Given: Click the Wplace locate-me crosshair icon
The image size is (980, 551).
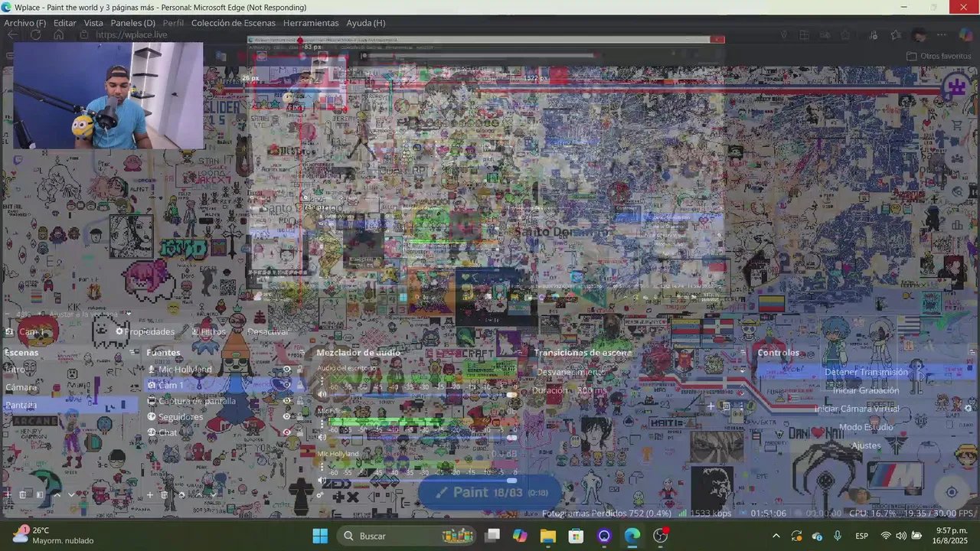Looking at the screenshot, I should pos(952,492).
